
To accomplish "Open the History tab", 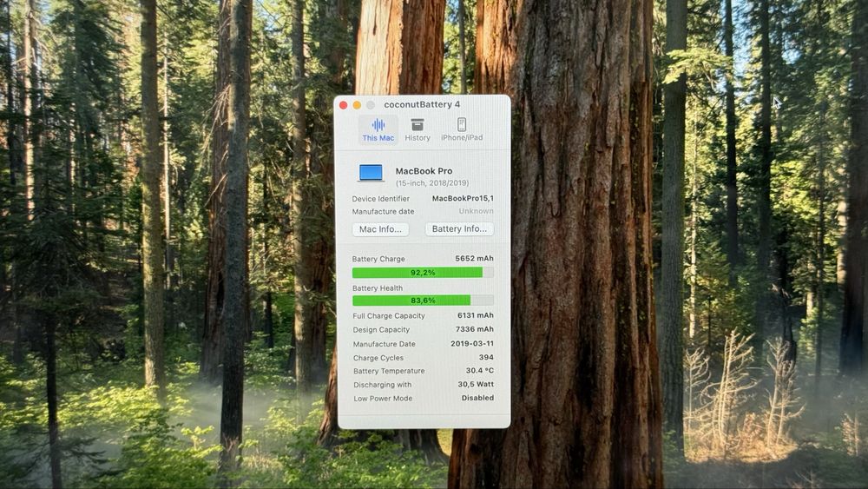I will [418, 130].
